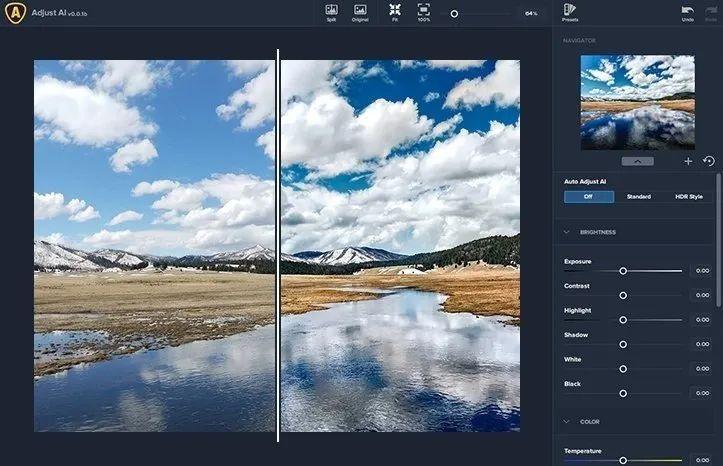Image resolution: width=723 pixels, height=466 pixels.
Task: Click the Fit to screen icon
Action: [x=395, y=12]
